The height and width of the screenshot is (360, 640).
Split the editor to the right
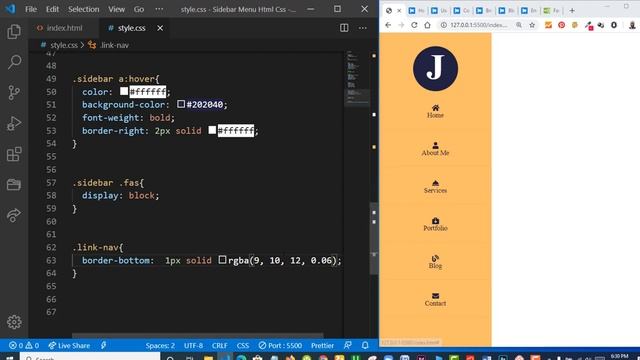point(344,28)
